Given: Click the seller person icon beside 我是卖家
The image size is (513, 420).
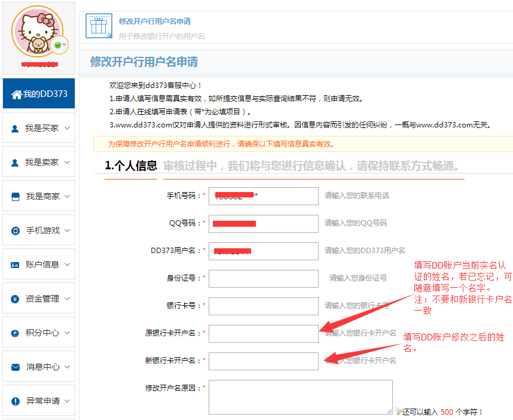Looking at the screenshot, I should click(15, 163).
